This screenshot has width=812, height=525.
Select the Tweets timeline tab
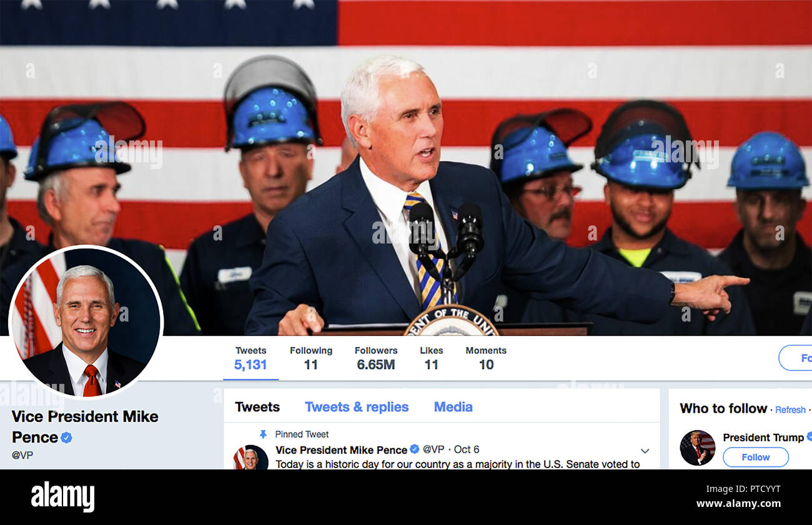tap(257, 407)
